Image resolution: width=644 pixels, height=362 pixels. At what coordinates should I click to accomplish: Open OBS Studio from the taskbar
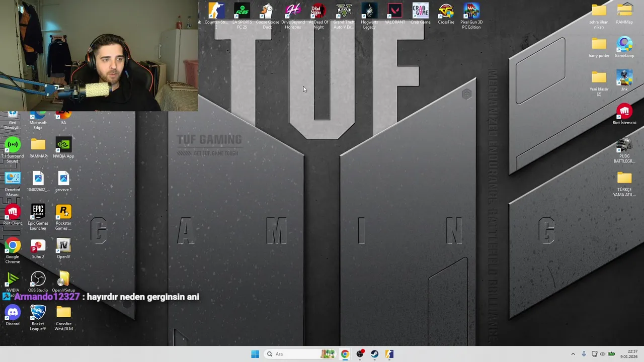click(x=360, y=354)
